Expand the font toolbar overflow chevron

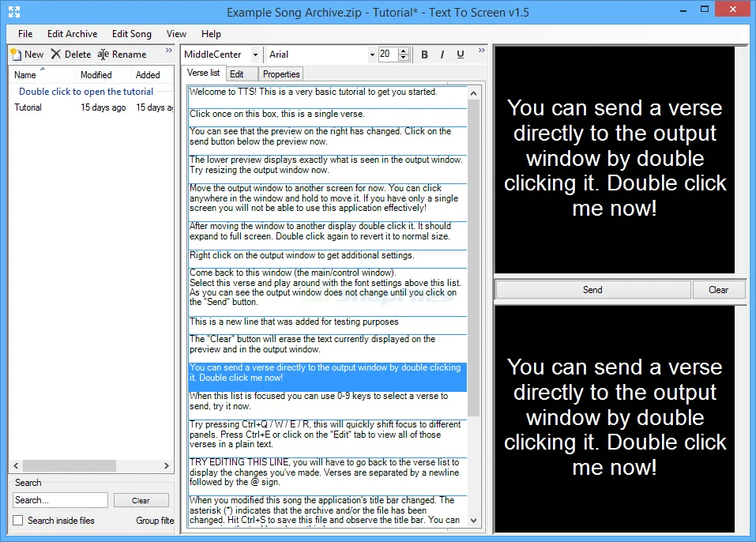[481, 50]
